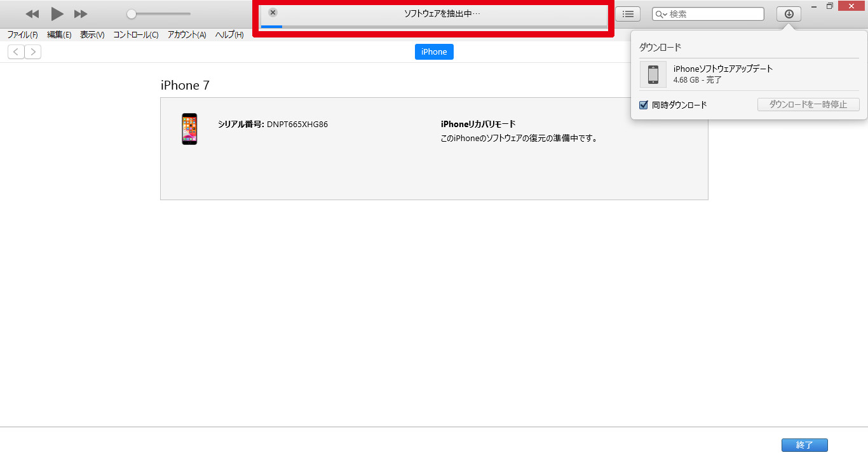Click the volume slider knob
Screen dimensions: 868x462
click(x=131, y=14)
